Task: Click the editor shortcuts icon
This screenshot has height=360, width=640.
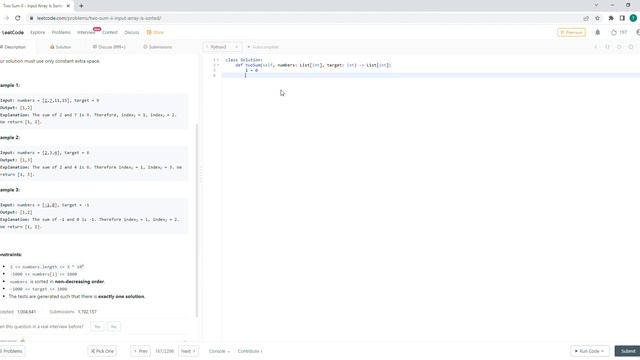Action: click(607, 47)
